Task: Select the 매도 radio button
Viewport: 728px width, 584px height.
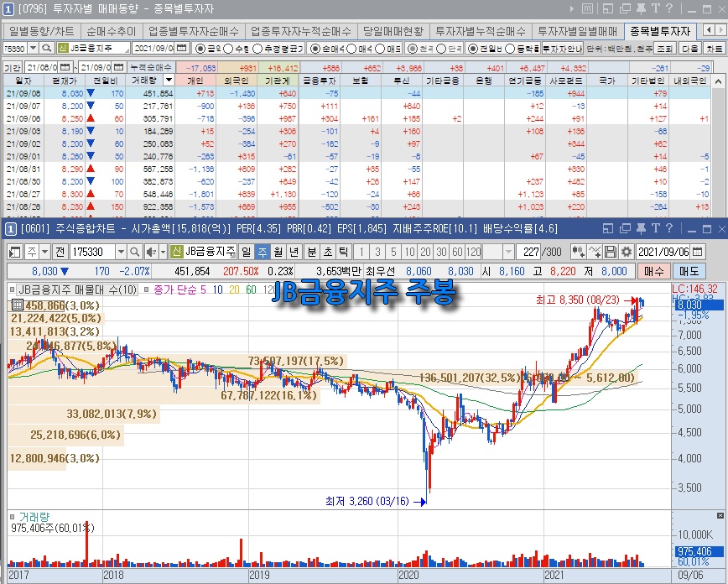Action: pyautogui.click(x=380, y=49)
